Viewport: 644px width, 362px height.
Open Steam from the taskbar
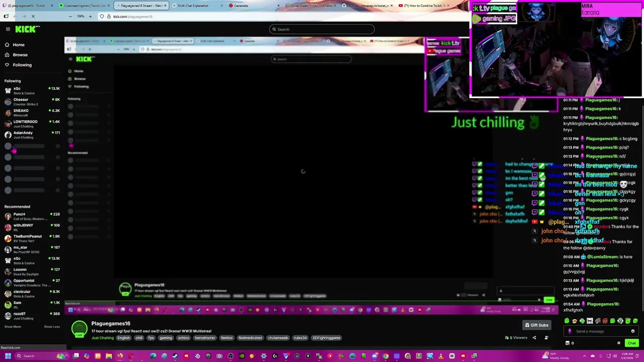tap(175, 356)
